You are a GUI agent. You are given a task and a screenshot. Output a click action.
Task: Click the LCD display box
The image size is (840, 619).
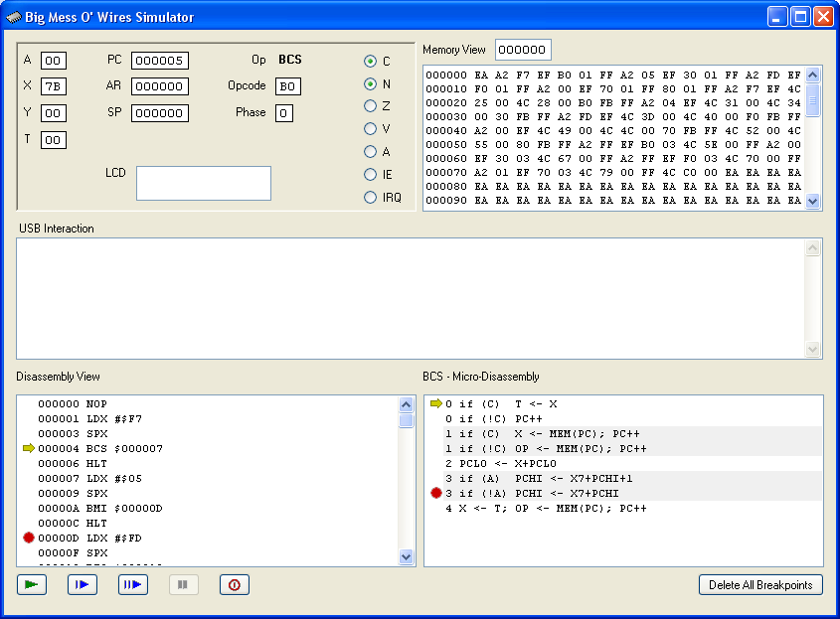click(204, 183)
